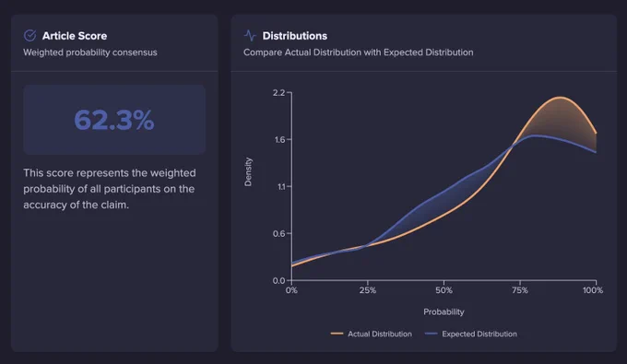Screen dimensions: 627x364
Task: Click the blue Expected Distribution legend line
Action: [x=432, y=334]
